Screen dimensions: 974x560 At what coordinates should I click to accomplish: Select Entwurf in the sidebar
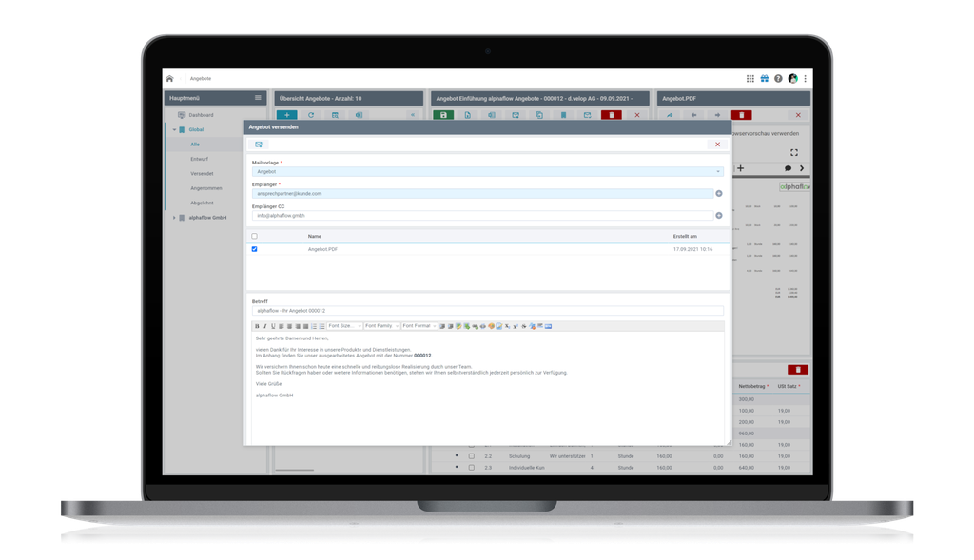click(x=200, y=159)
